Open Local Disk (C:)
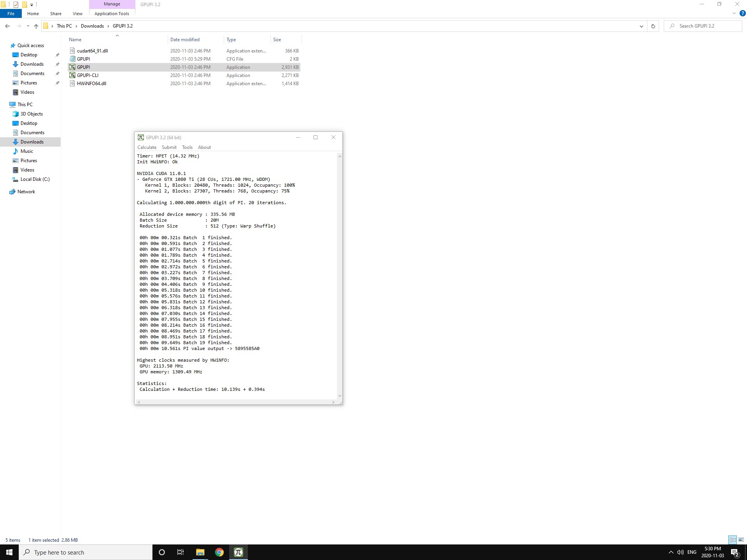This screenshot has height=560, width=747. (35, 179)
